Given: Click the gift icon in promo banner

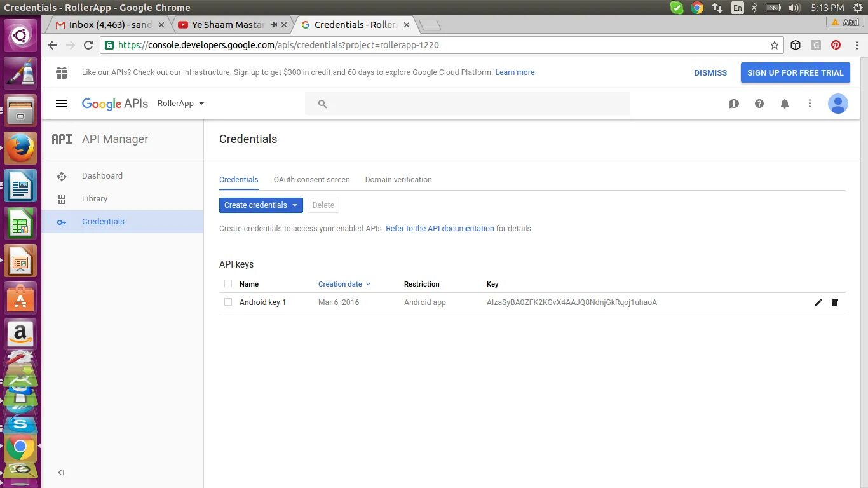Looking at the screenshot, I should (x=62, y=72).
